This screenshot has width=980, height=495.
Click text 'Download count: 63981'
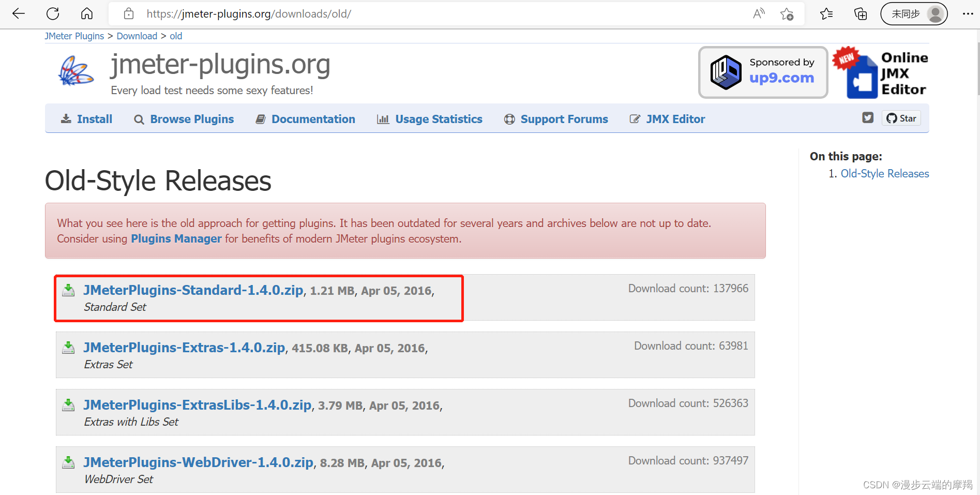coord(691,346)
